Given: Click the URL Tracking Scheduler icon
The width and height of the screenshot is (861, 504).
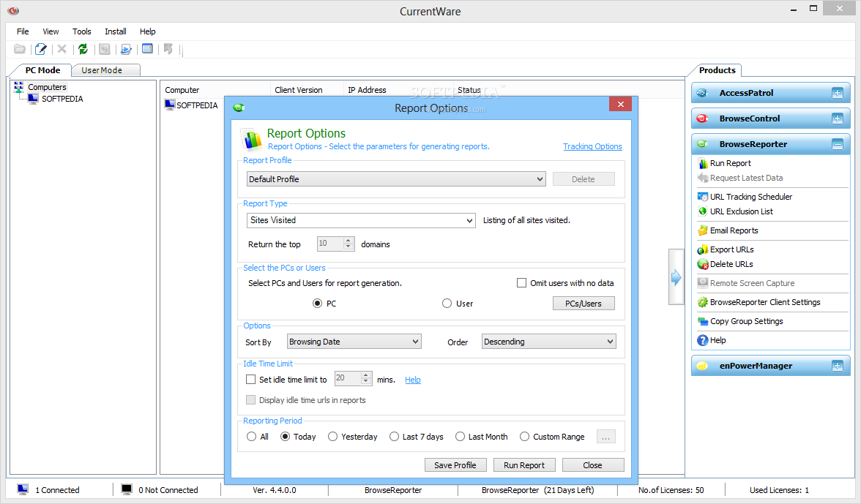Looking at the screenshot, I should 703,197.
